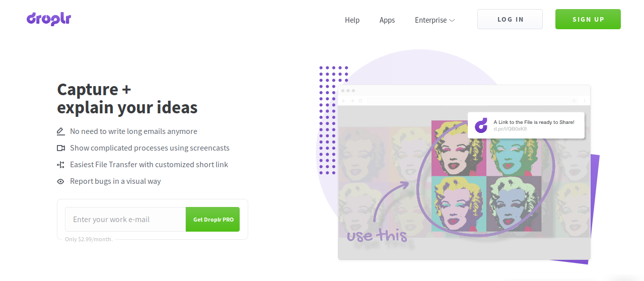
Task: Click the eye icon beside Report bugs
Action: 61,181
